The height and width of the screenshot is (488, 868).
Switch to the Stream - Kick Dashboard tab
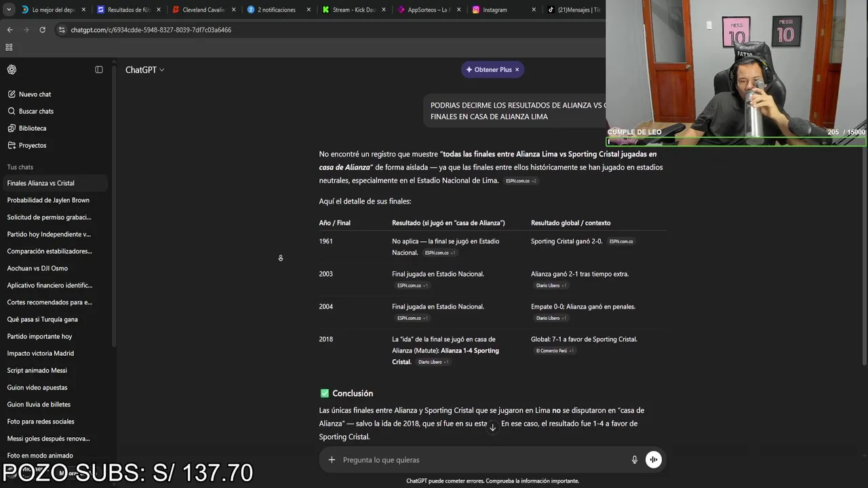[x=352, y=9]
